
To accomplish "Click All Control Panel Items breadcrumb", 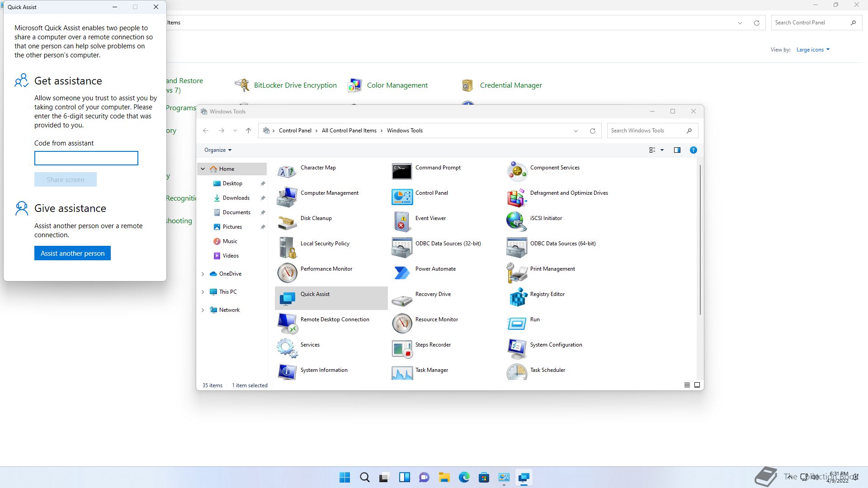I will click(x=349, y=131).
